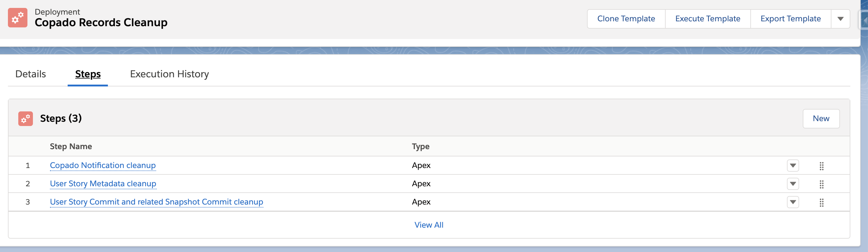Image resolution: width=868 pixels, height=252 pixels.
Task: Open the Execution History tab
Action: 169,74
